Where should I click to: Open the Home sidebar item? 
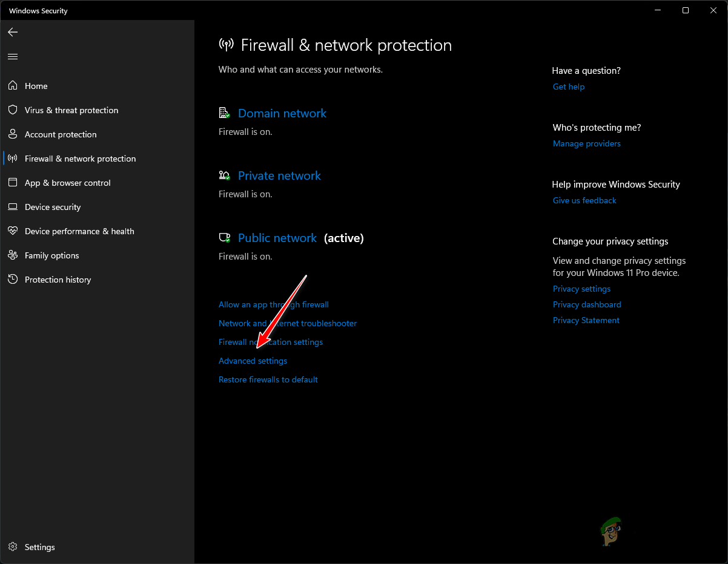(x=35, y=86)
